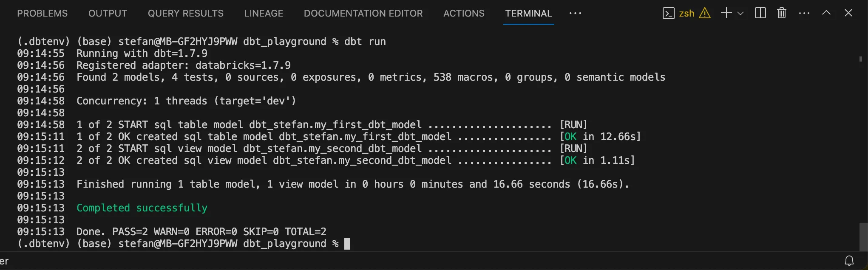Image resolution: width=868 pixels, height=270 pixels.
Task: Close the bottom panel
Action: pyautogui.click(x=848, y=14)
